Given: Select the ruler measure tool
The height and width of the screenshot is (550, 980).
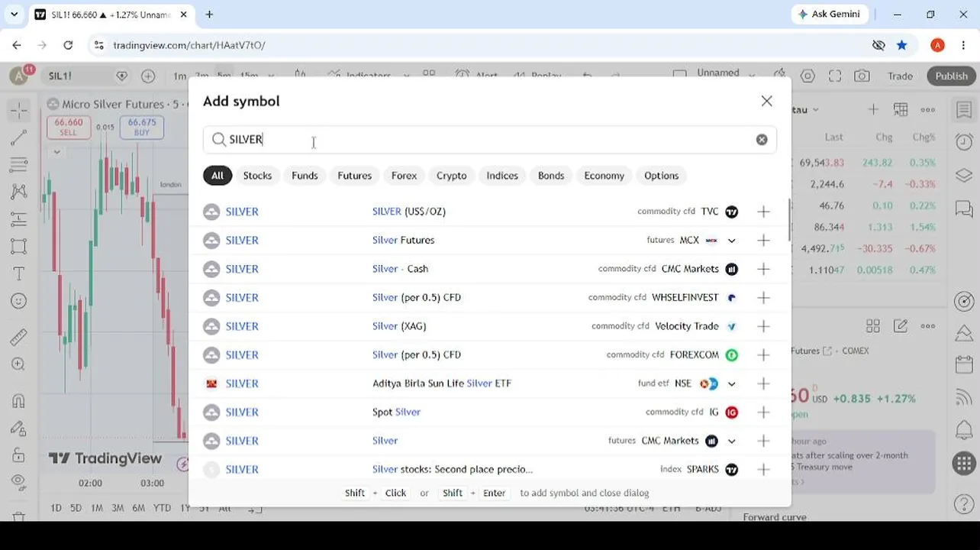Looking at the screenshot, I should (x=19, y=337).
